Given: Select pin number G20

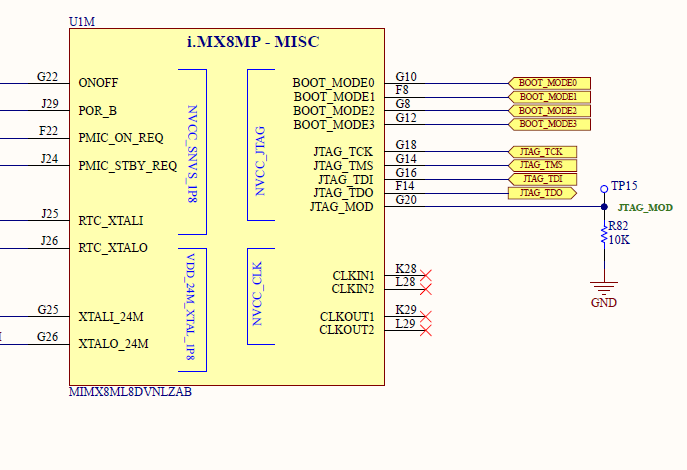Looking at the screenshot, I should [406, 200].
